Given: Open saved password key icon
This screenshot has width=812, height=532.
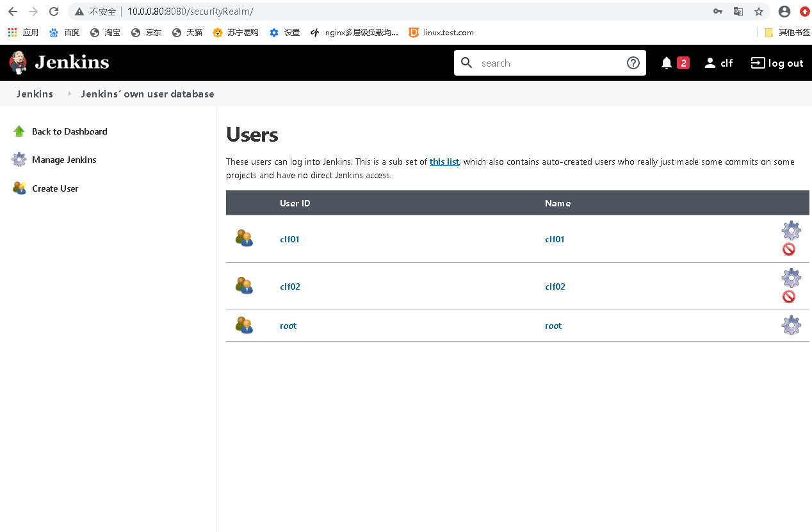Looking at the screenshot, I should (x=718, y=12).
